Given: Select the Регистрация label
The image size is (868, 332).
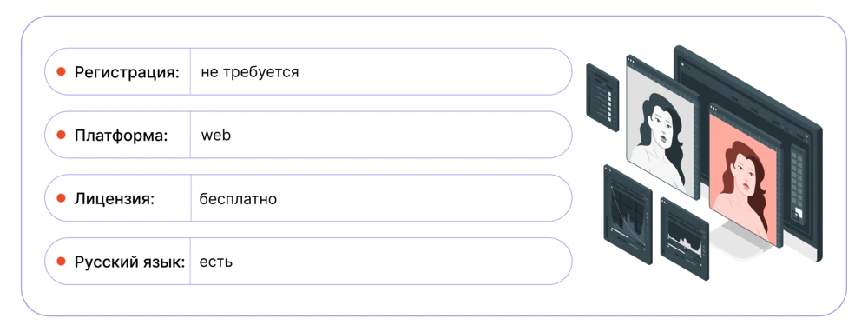Looking at the screenshot, I should pos(128,73).
